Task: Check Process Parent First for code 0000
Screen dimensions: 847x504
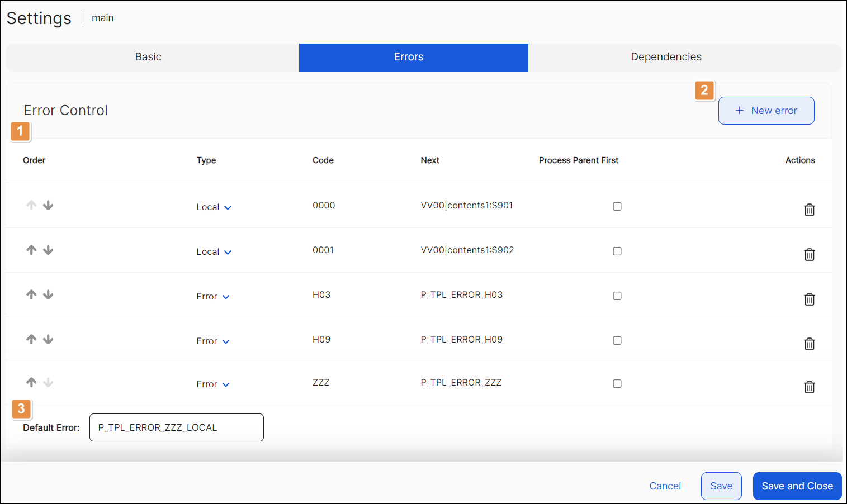Action: click(x=617, y=206)
